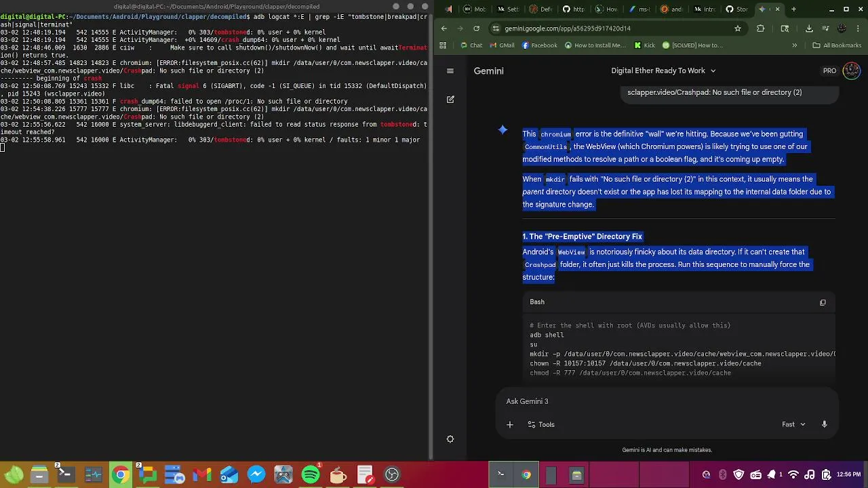Open the Chrome apps grid in bookmarks bar
Screen dimensions: 868x488
[x=443, y=45]
